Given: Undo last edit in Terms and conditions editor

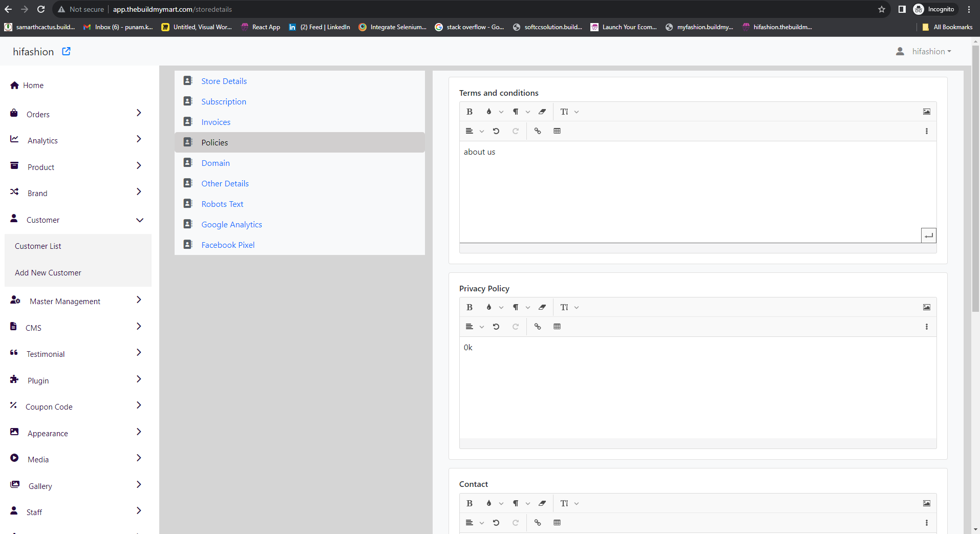Looking at the screenshot, I should coord(496,131).
